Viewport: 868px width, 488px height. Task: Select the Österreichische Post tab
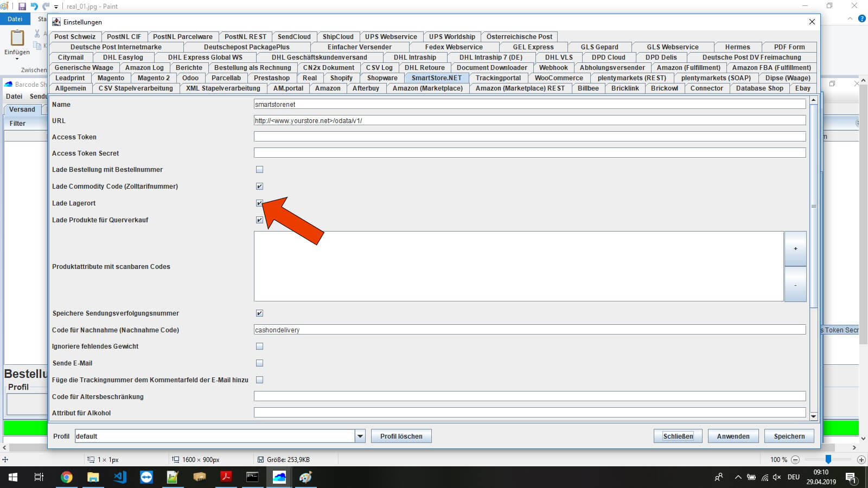(519, 37)
